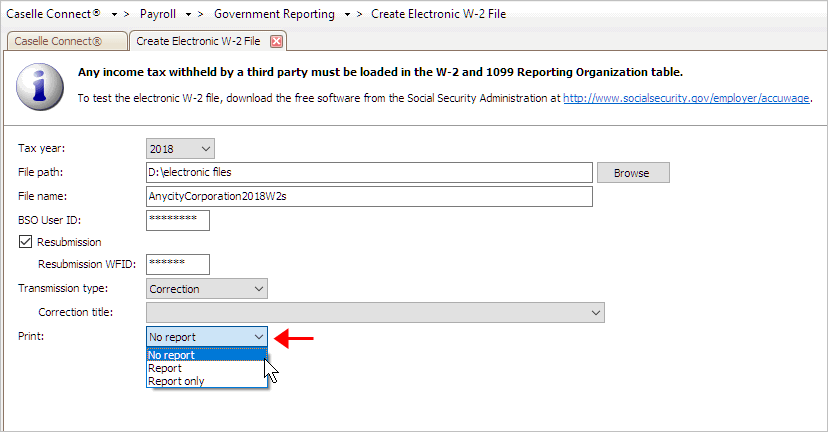
Task: Click the File name text field
Action: pyautogui.click(x=369, y=196)
